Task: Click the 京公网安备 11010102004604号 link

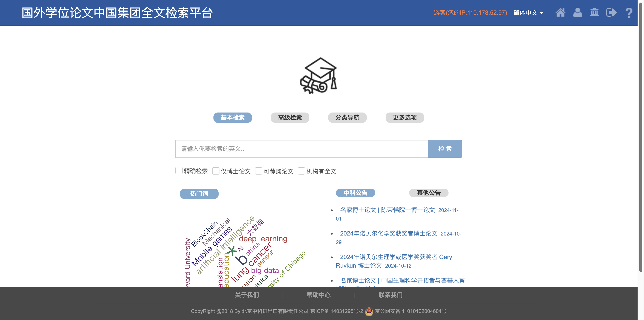Action: 410,311
